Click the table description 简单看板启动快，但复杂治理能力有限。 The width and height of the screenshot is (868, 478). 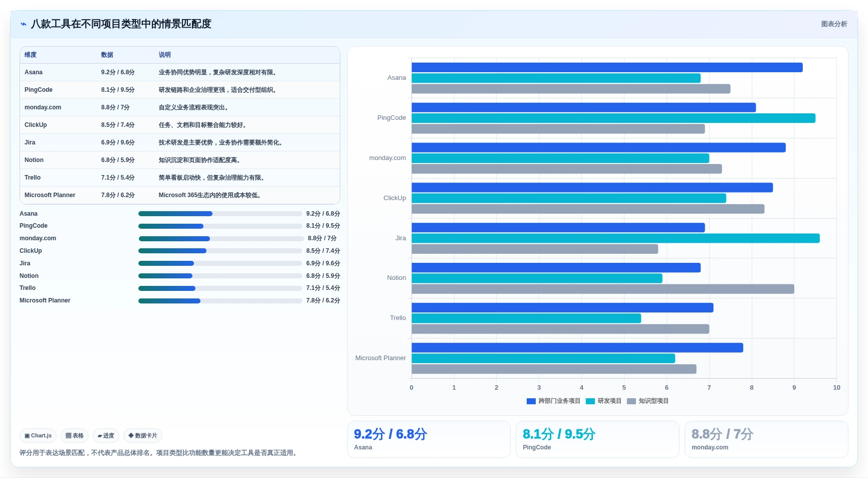[x=212, y=178]
